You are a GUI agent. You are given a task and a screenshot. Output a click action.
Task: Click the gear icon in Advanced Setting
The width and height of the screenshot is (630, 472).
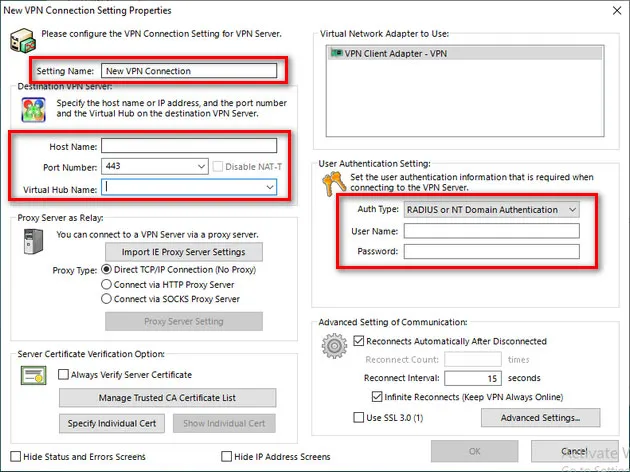coord(333,348)
